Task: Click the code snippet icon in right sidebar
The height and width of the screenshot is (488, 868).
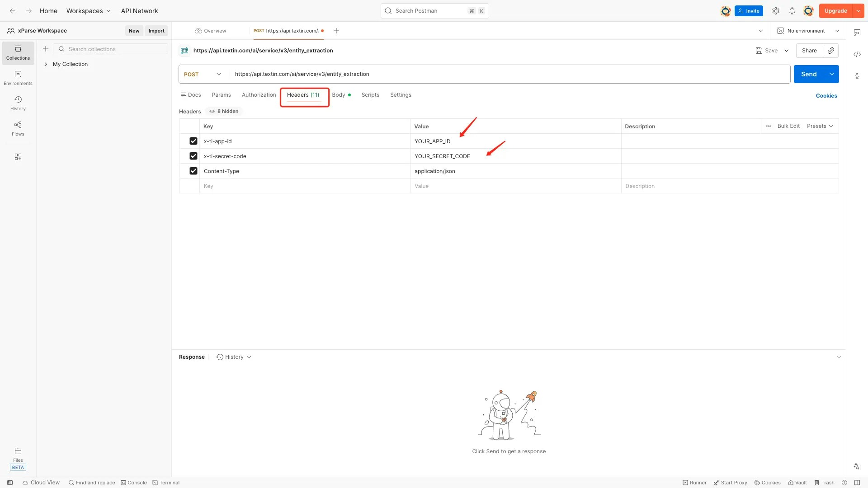Action: coord(857,54)
